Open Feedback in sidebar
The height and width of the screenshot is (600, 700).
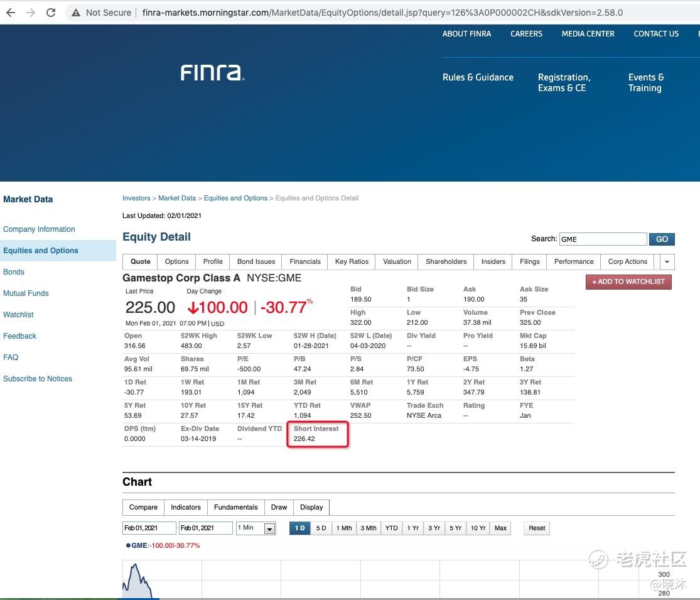click(19, 336)
